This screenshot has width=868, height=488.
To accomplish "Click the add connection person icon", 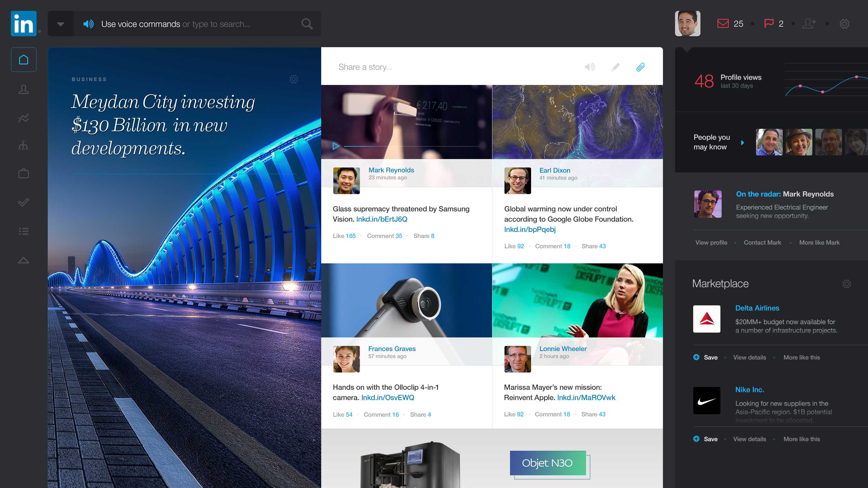I will point(809,24).
